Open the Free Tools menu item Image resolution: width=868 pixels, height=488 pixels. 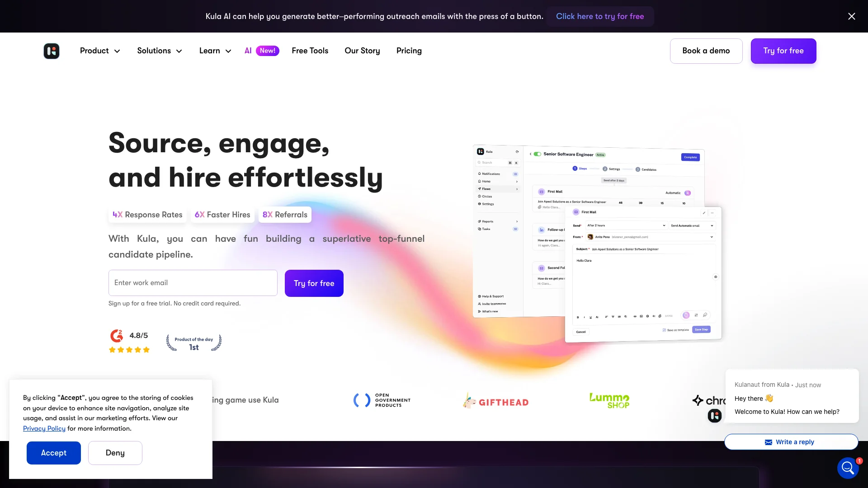309,51
